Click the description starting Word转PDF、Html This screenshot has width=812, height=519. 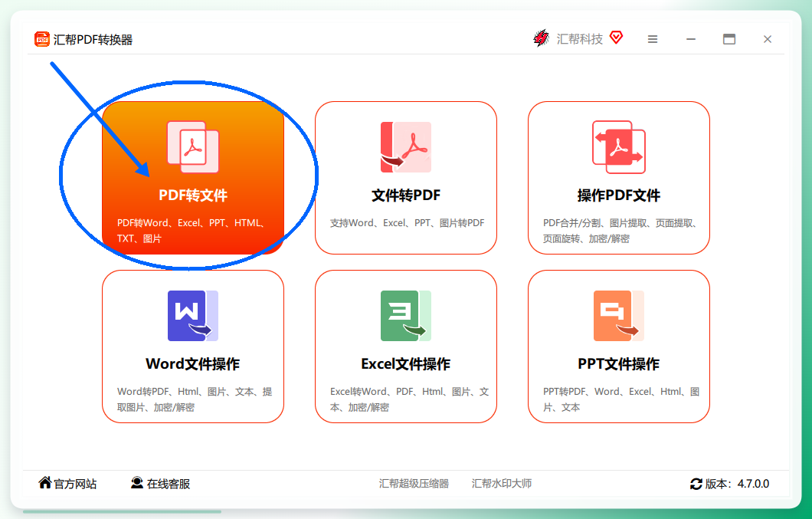[195, 399]
